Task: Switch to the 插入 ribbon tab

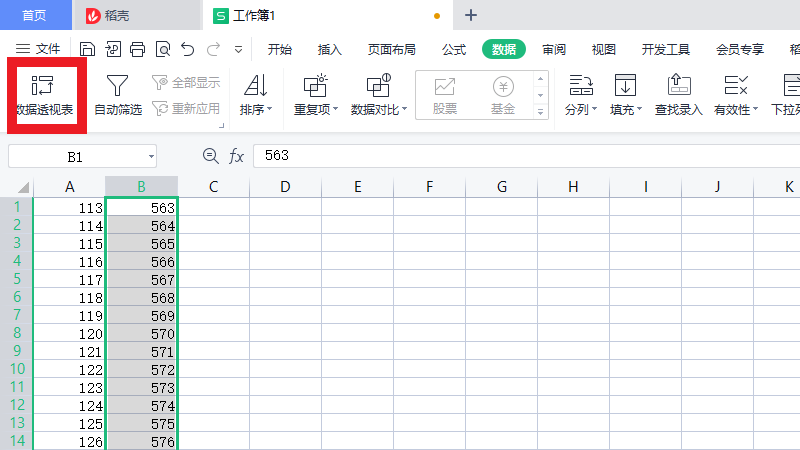Action: (x=329, y=49)
